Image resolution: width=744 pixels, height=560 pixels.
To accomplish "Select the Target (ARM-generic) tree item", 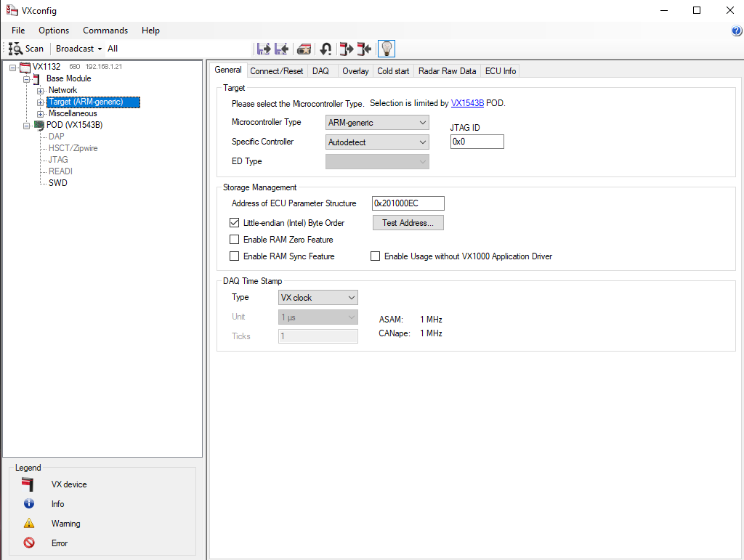I will [93, 102].
